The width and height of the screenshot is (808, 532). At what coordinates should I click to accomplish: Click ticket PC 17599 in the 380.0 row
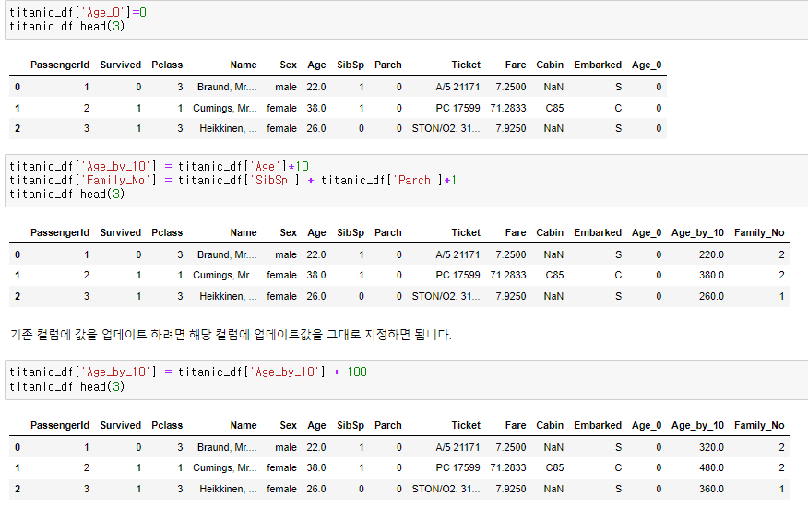(x=457, y=275)
